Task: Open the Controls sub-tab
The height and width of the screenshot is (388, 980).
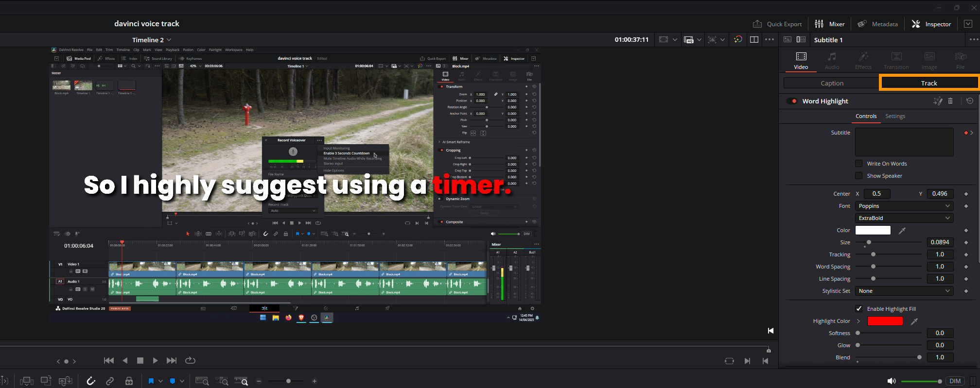Action: 866,116
